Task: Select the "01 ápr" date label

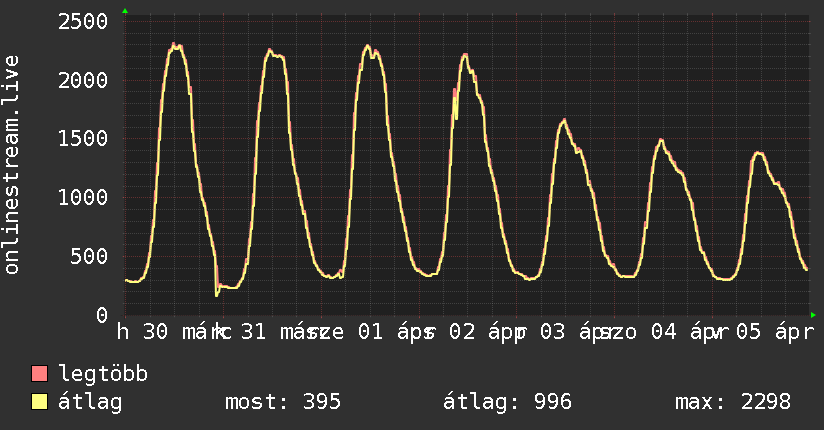Action: [x=376, y=332]
